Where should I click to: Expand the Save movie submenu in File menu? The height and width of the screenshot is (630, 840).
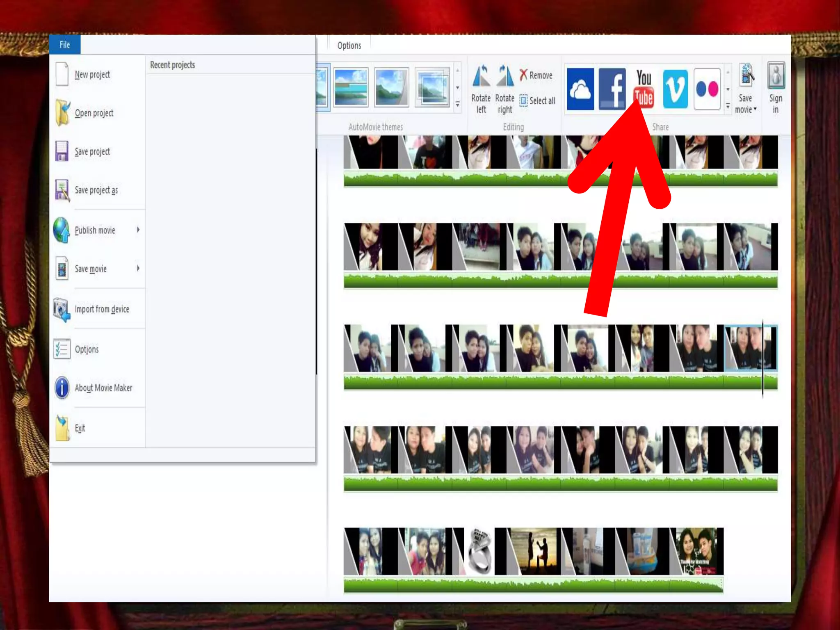pyautogui.click(x=138, y=268)
